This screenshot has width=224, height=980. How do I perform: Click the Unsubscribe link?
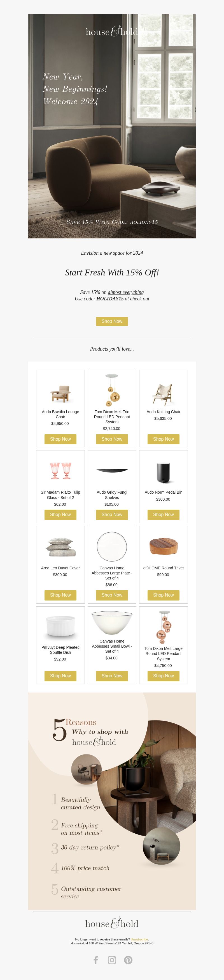click(139, 939)
